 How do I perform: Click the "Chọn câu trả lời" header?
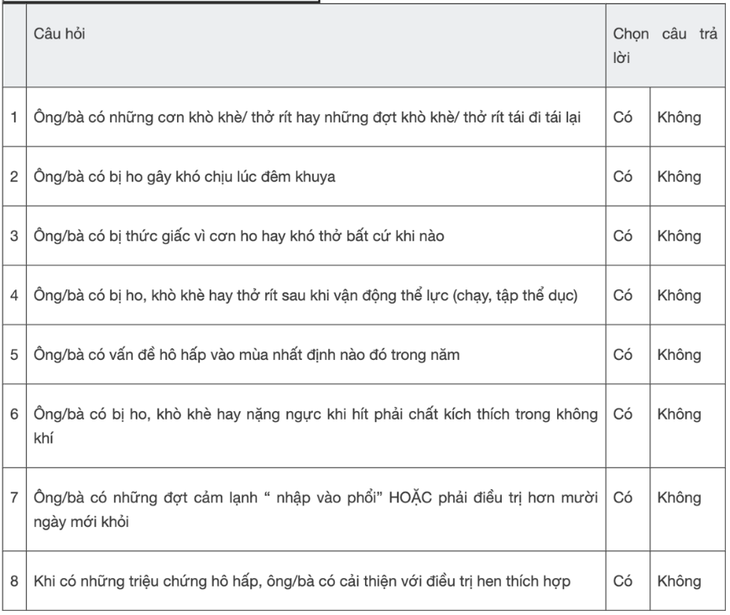tap(665, 46)
